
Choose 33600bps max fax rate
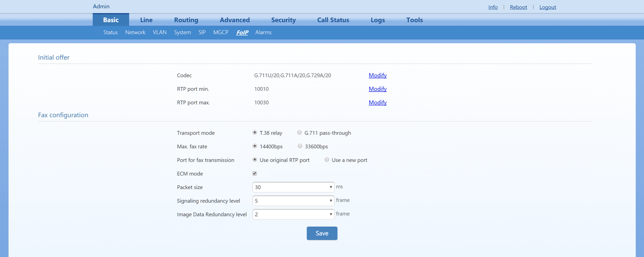300,146
